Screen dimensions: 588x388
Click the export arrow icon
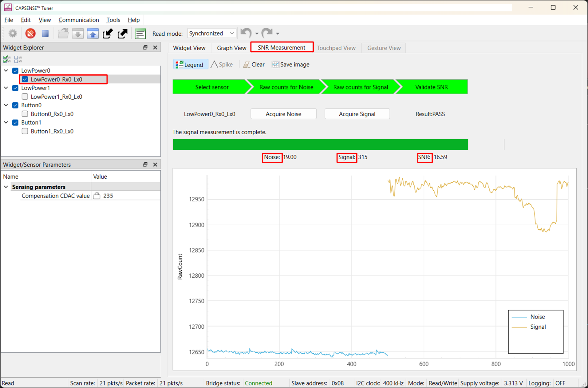pyautogui.click(x=122, y=33)
